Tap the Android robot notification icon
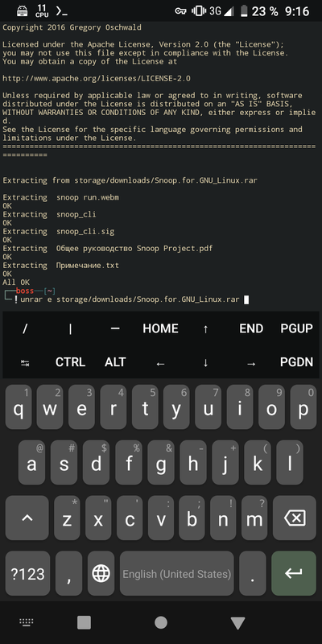This screenshot has width=322, height=644. click(x=23, y=11)
